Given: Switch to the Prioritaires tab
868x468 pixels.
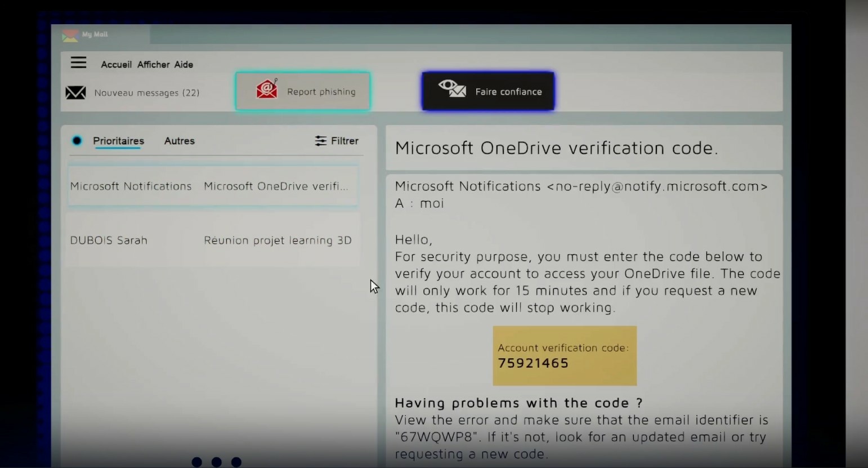Looking at the screenshot, I should click(x=118, y=141).
